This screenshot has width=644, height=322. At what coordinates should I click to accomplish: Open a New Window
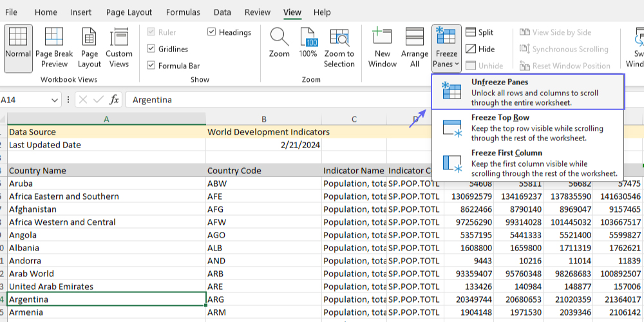click(x=383, y=37)
